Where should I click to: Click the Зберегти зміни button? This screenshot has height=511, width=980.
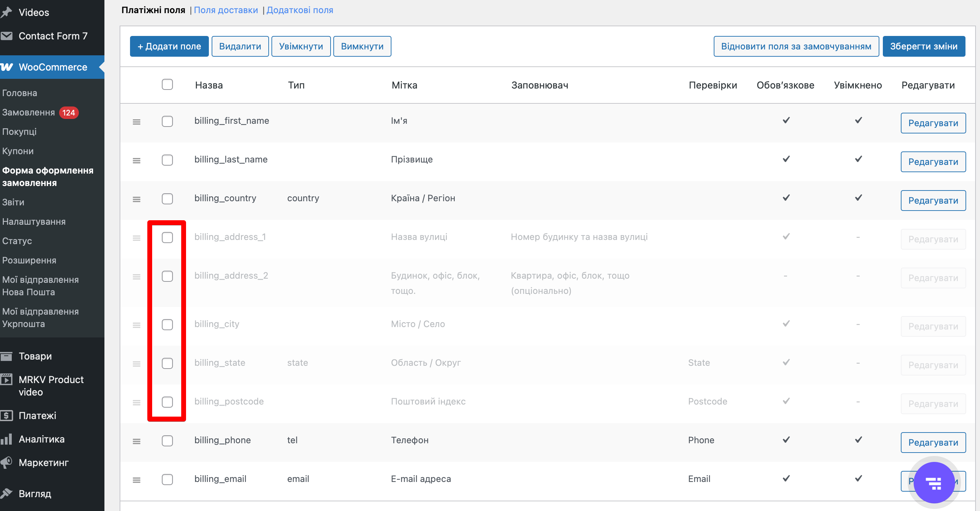point(923,46)
